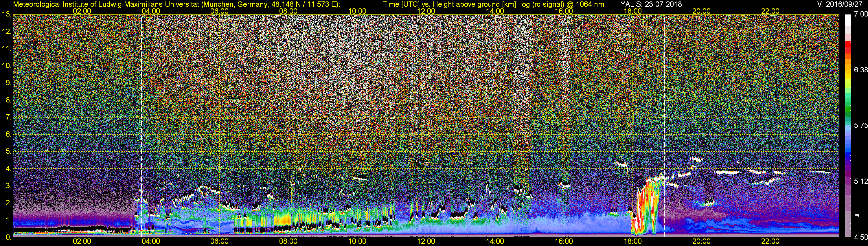Click the 6.38 value on the color scale
The image size is (868, 246).
[x=861, y=70]
